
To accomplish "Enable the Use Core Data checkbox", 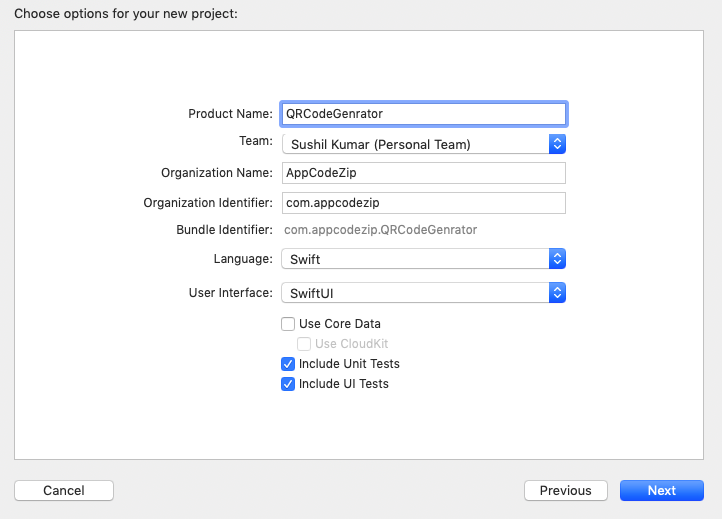I will click(x=288, y=324).
